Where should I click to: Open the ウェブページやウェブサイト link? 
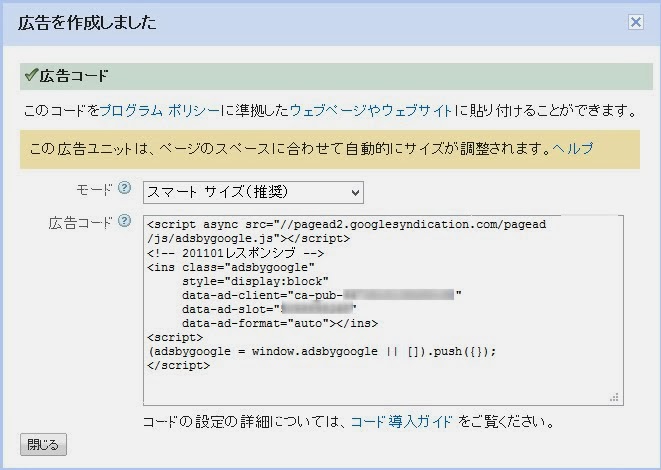coord(371,110)
